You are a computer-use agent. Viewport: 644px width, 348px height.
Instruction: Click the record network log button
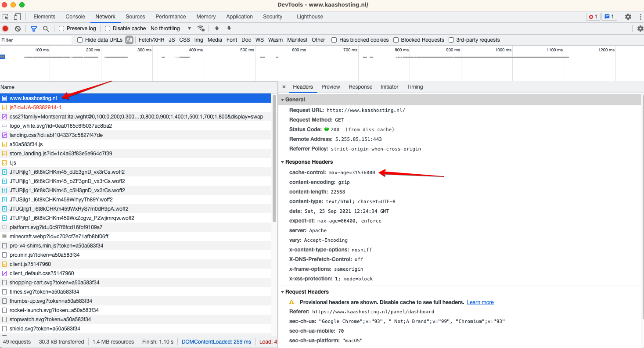point(5,29)
